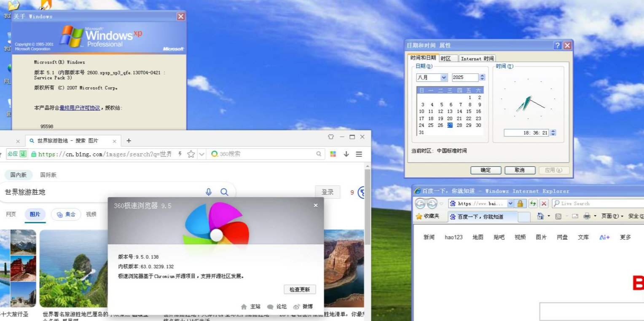
Task: Go back in Internet Explorer
Action: point(420,204)
